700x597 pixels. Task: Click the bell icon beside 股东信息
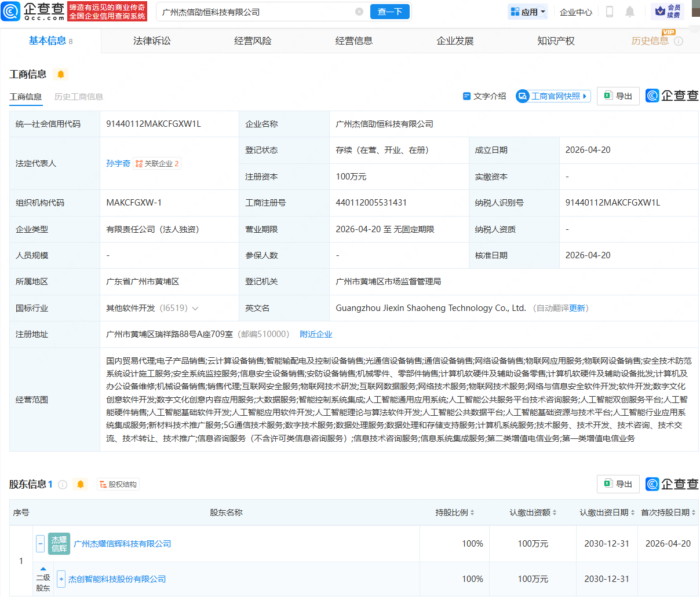(x=81, y=484)
